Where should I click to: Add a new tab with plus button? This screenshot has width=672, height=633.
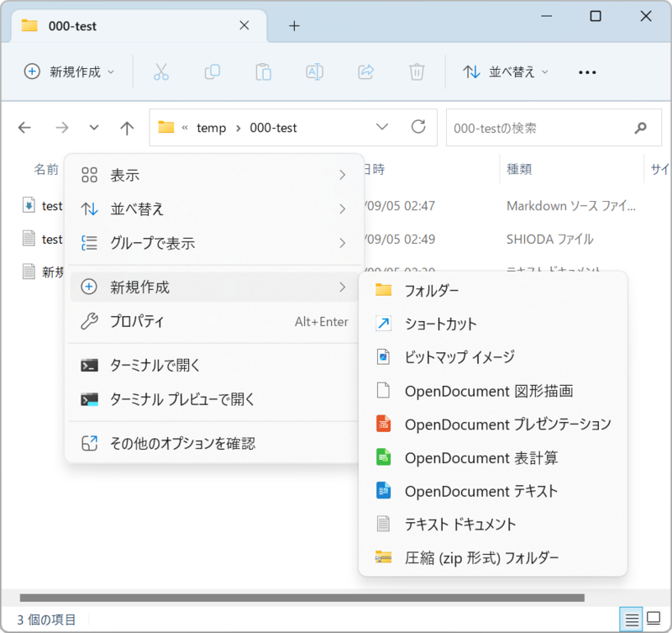[294, 26]
